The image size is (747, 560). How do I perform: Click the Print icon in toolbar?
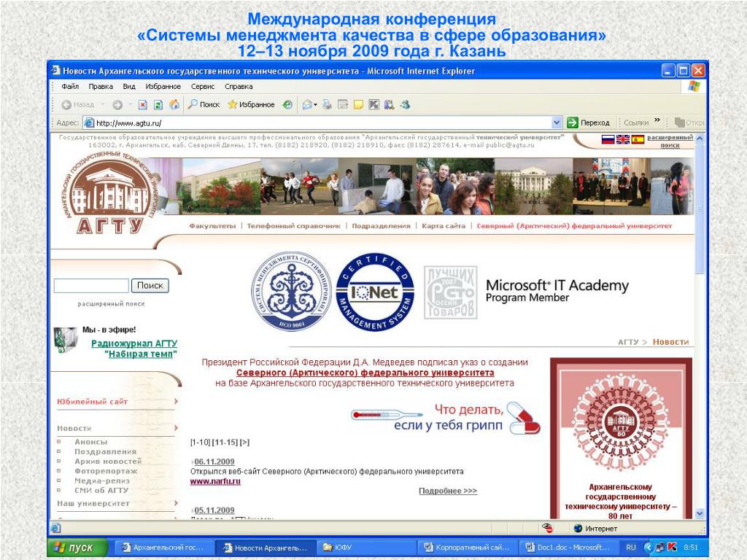(328, 105)
